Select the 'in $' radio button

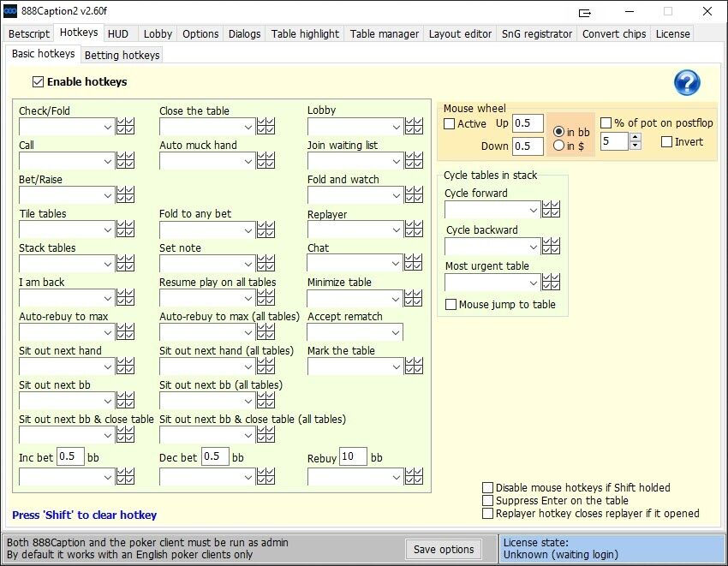tap(559, 146)
